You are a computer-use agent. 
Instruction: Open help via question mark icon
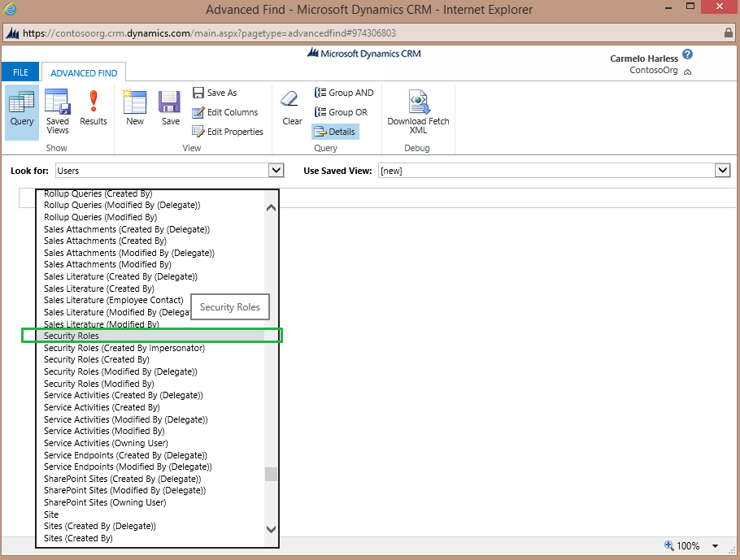pos(688,54)
